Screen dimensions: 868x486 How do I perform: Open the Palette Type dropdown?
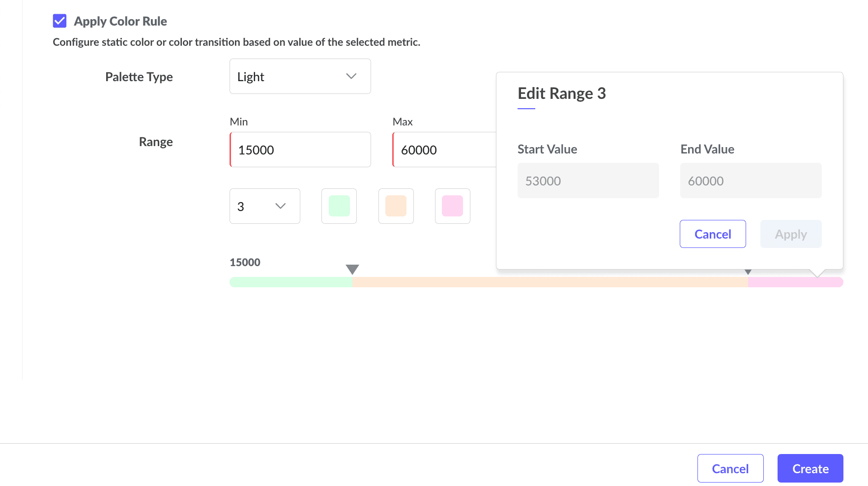coord(300,76)
